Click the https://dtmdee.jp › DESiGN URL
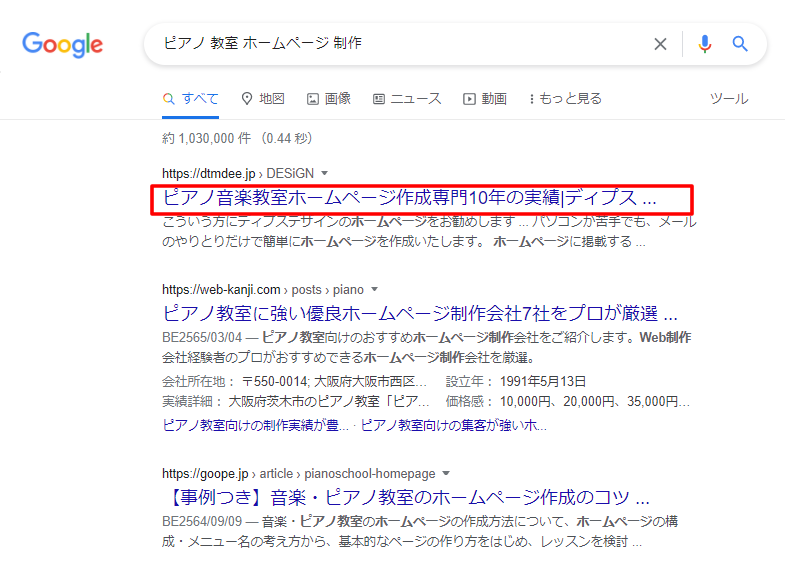 click(x=238, y=174)
